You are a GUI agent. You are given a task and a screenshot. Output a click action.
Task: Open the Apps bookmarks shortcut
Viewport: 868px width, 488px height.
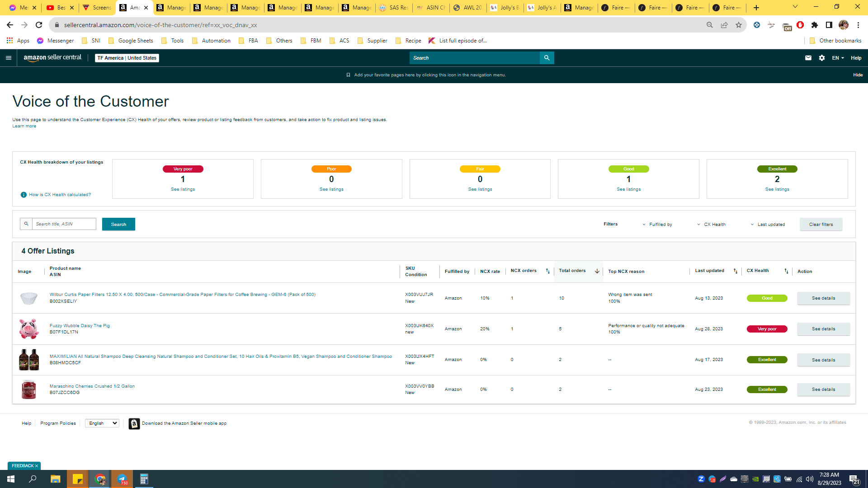point(18,41)
